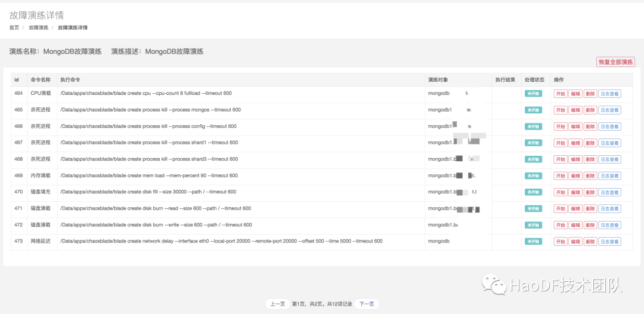
Task: Edit command 465 杀死进程 mongos
Action: tap(575, 110)
